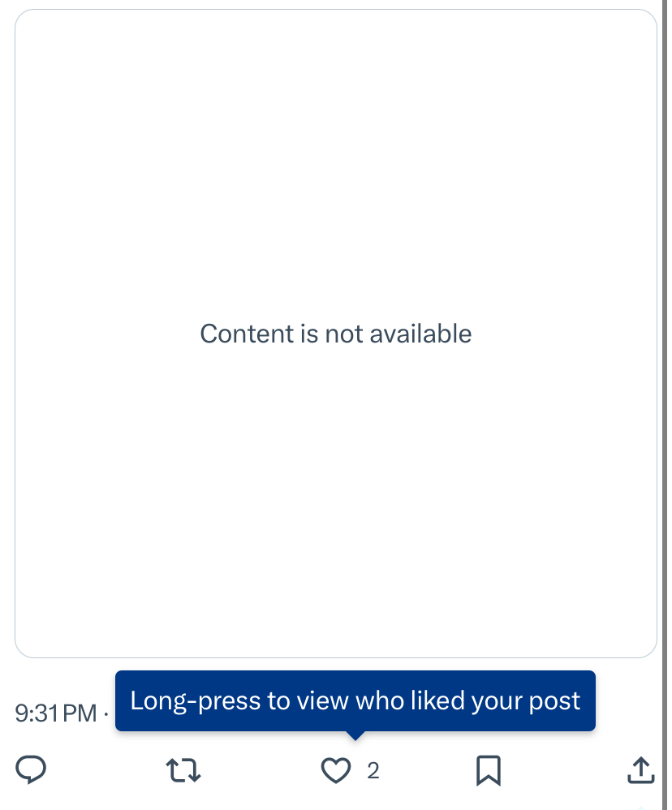Start a comment via the reply bubble
The width and height of the screenshot is (672, 810).
click(x=31, y=769)
